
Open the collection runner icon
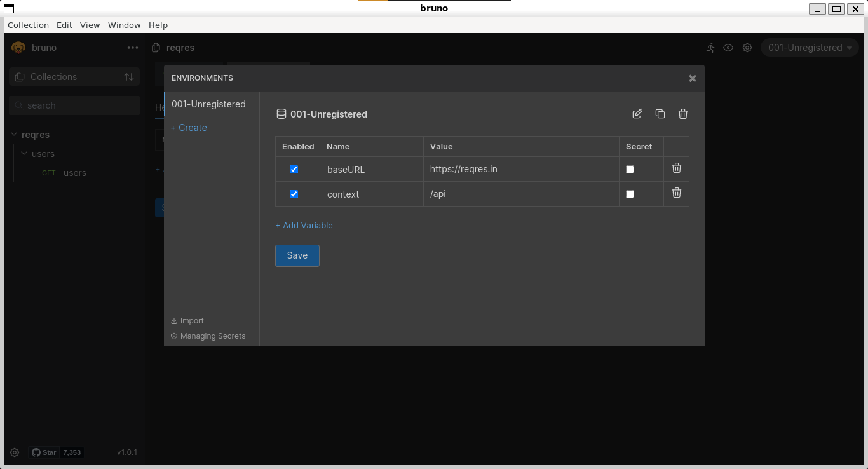coord(710,48)
